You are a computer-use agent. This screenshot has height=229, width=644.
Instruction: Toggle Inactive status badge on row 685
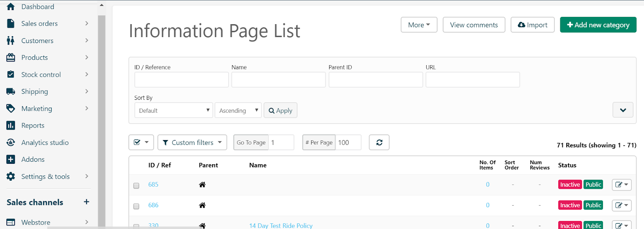pyautogui.click(x=570, y=185)
